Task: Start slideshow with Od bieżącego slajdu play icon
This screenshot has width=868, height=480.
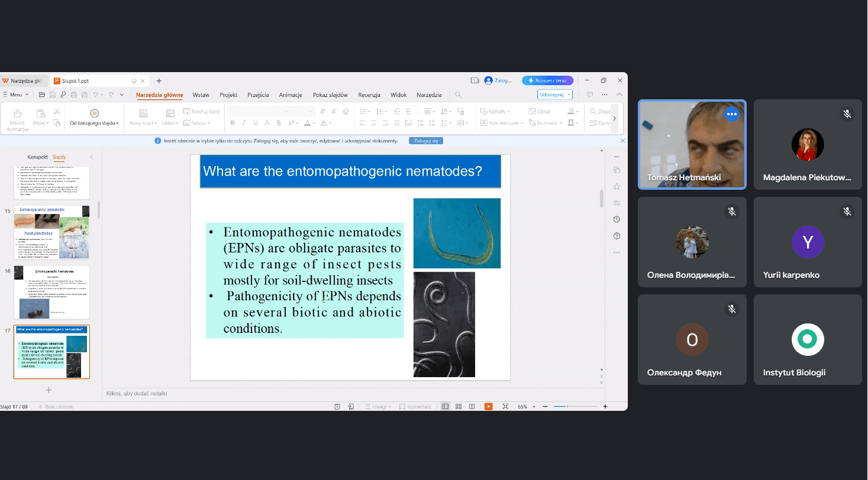Action: 94,113
